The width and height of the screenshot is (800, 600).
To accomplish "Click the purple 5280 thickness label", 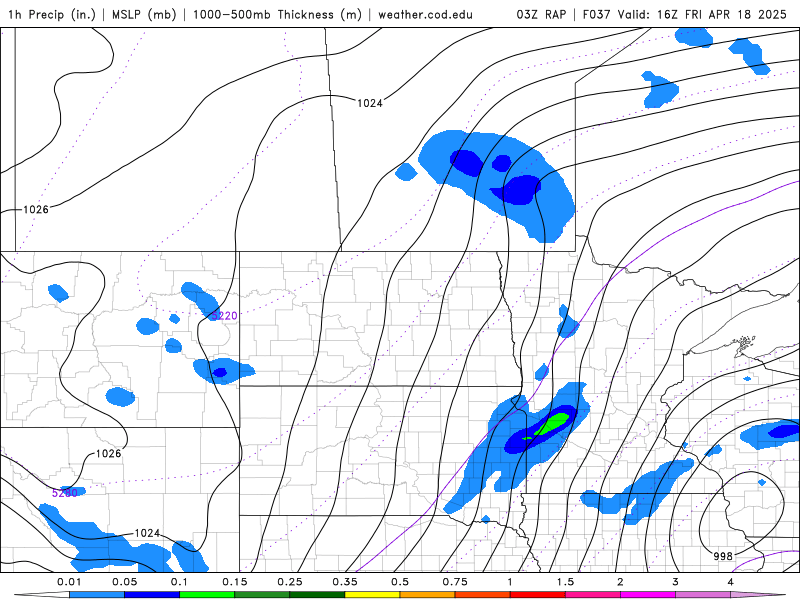I will tap(65, 493).
